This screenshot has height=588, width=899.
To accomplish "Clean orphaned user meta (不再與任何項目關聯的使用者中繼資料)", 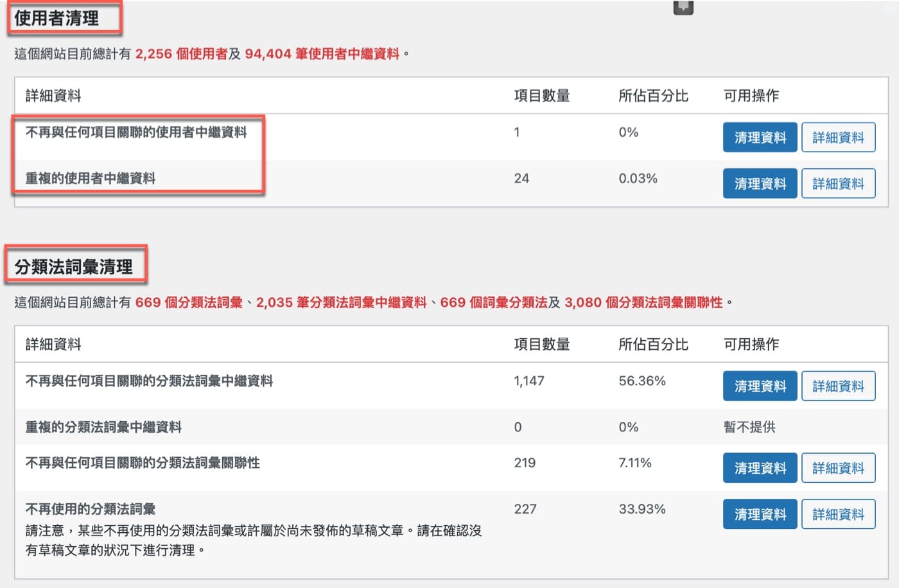I will (760, 137).
